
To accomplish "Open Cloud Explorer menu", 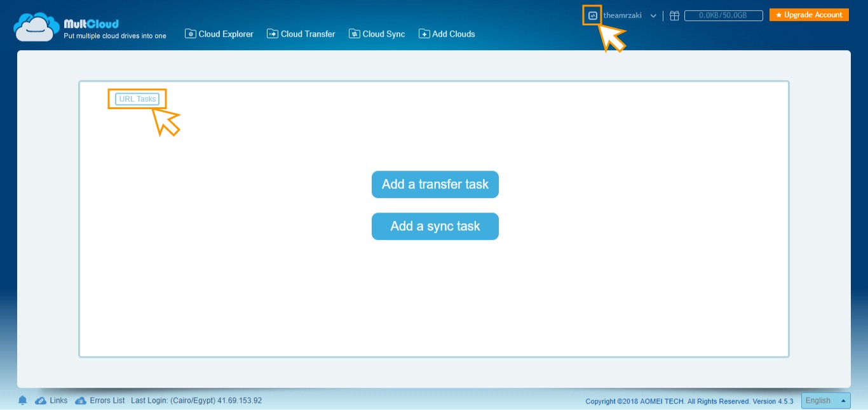I will [219, 34].
